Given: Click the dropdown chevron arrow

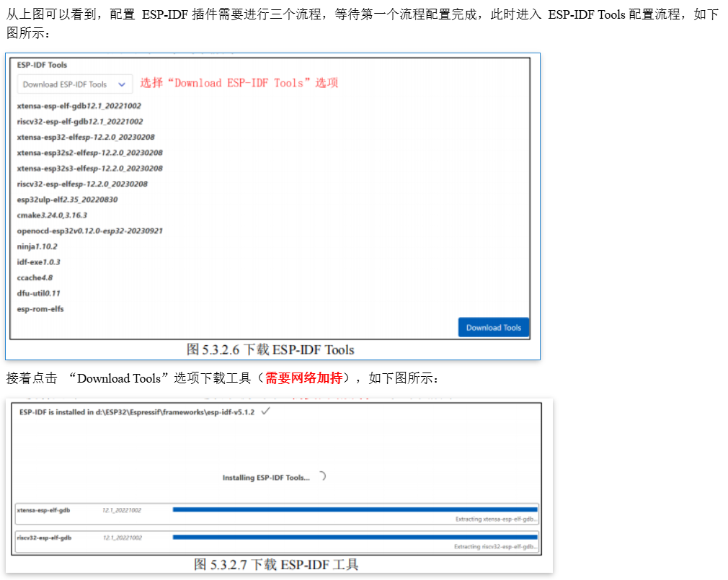Looking at the screenshot, I should [x=122, y=84].
